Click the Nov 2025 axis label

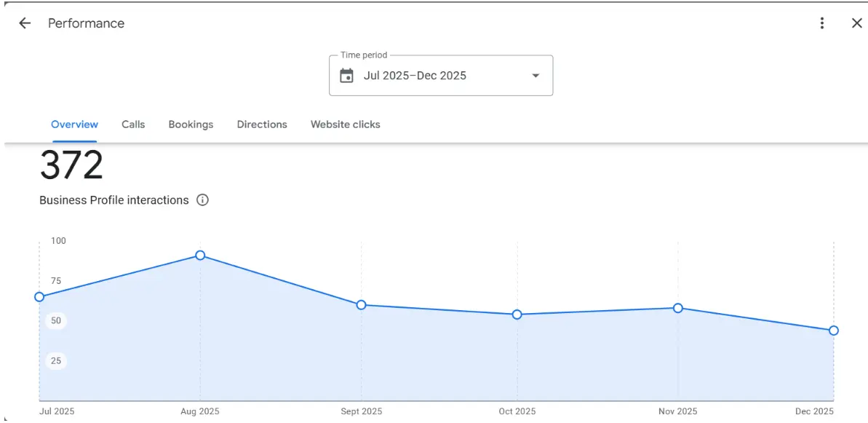click(678, 411)
